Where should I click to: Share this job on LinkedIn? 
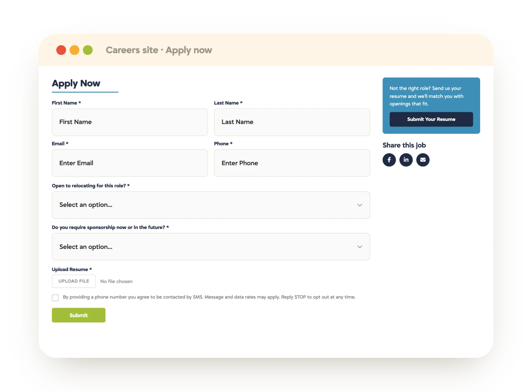point(406,160)
